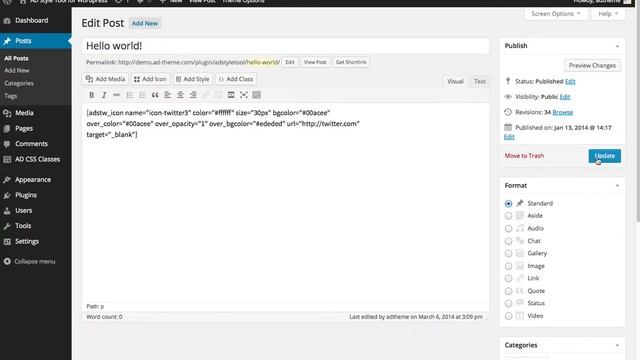Open Dashboard via its sidebar icon
The width and height of the screenshot is (640, 360).
coord(7,20)
